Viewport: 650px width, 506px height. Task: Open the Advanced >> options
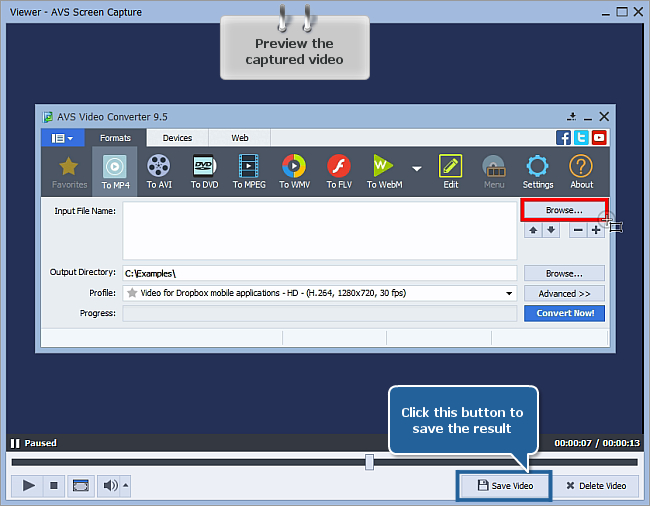(564, 293)
